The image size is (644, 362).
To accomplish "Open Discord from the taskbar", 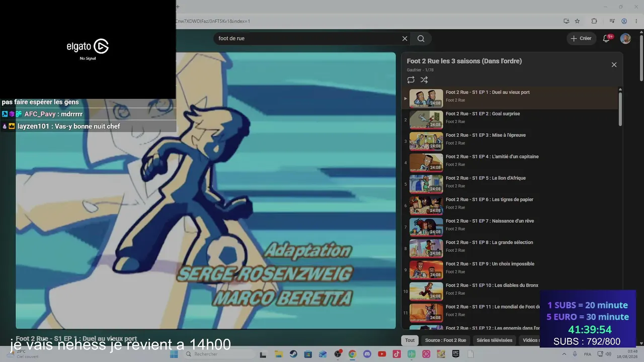I will [367, 354].
